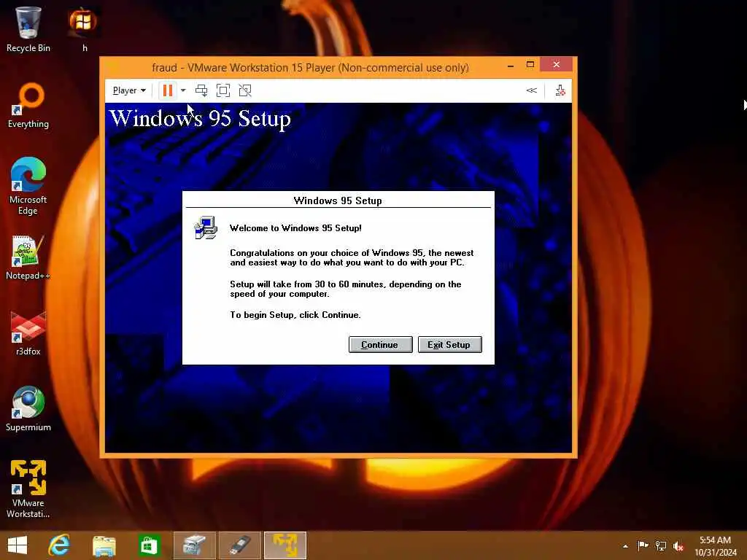Screen dimensions: 747x560
Task: Open the Windows Start button
Action: (x=18, y=545)
